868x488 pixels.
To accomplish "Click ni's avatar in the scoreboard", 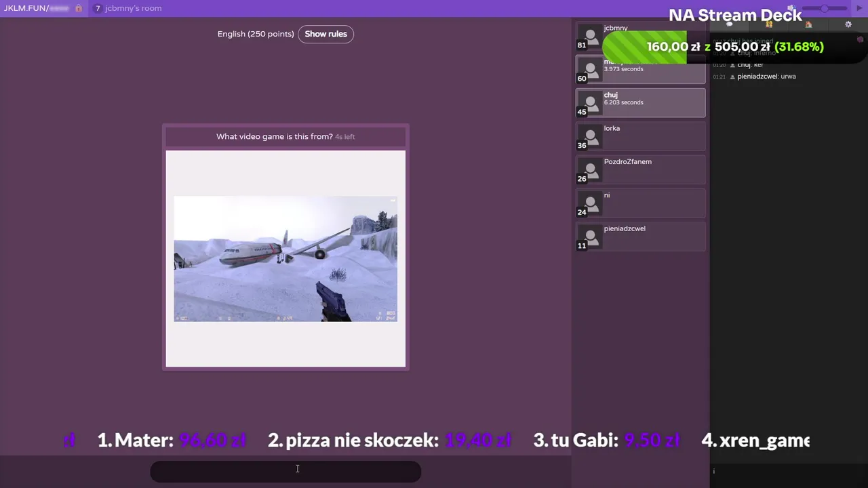I will [591, 204].
